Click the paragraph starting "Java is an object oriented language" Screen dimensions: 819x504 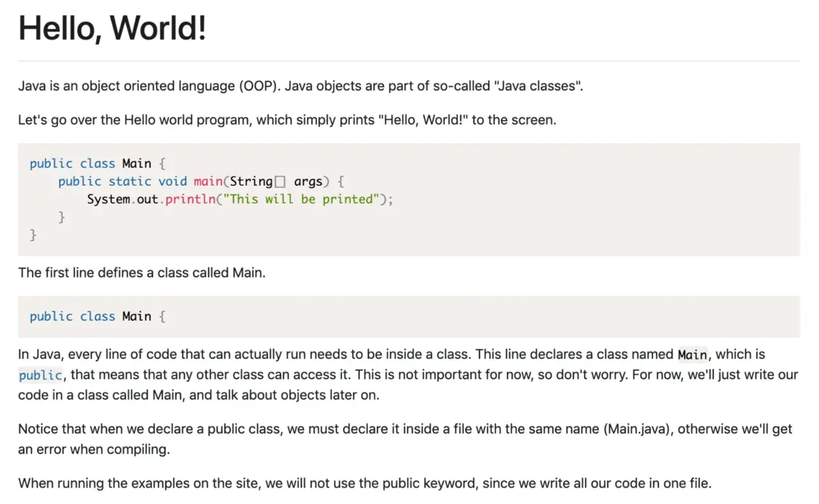coord(301,86)
